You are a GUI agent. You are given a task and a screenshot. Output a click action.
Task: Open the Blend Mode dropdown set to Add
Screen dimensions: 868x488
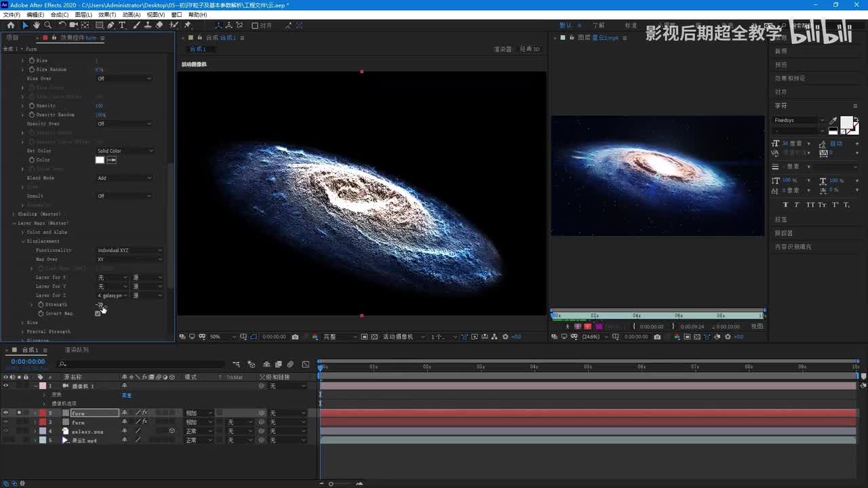point(124,178)
